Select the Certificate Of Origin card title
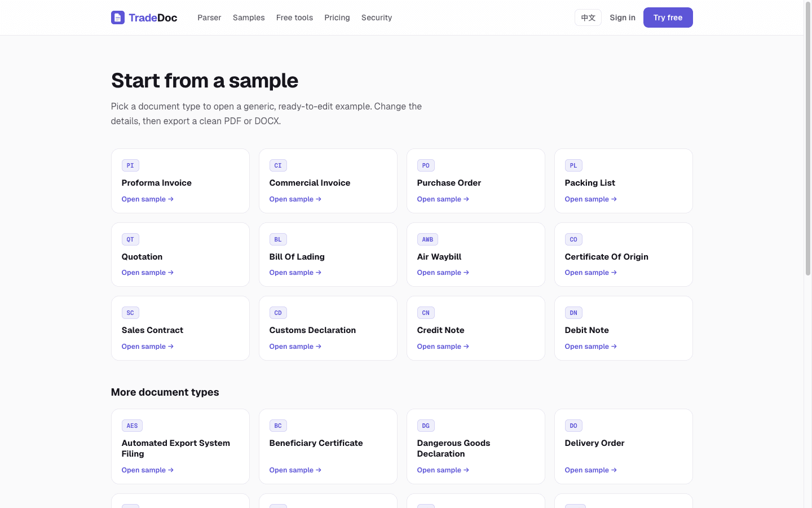 pos(607,257)
